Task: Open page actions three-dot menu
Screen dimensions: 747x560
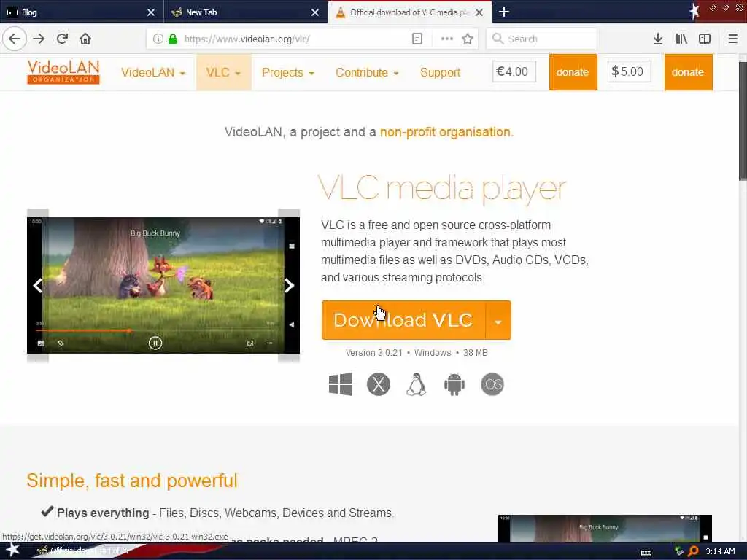Action: click(447, 39)
